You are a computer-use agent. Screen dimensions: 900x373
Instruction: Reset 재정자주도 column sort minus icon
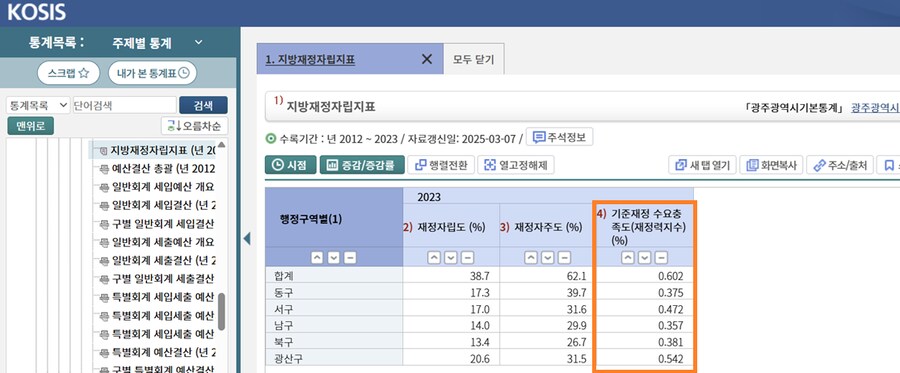pyautogui.click(x=565, y=258)
